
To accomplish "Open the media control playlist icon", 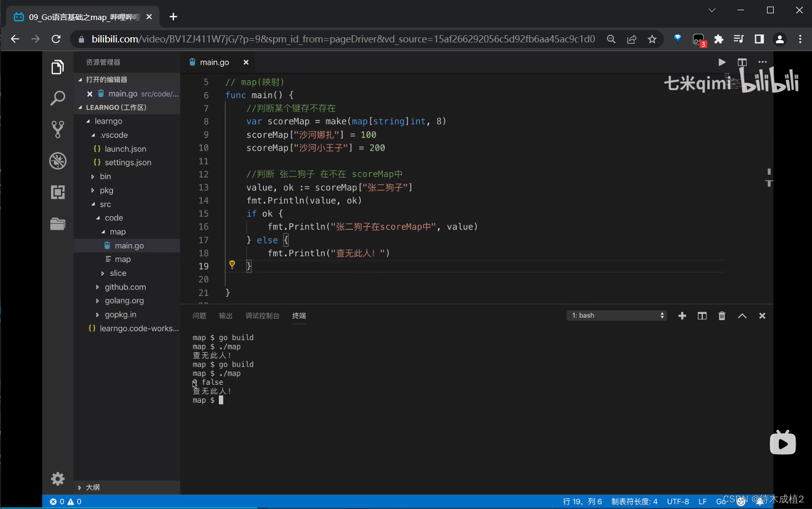I will click(x=738, y=39).
